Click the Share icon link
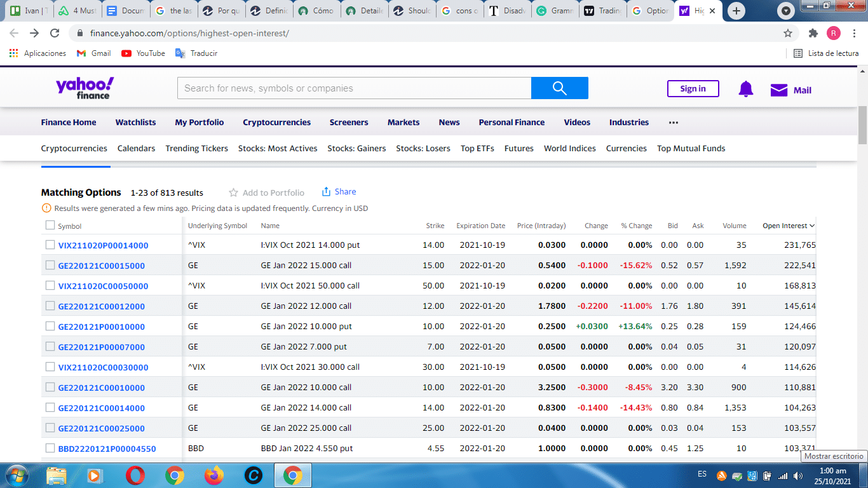 pos(339,192)
